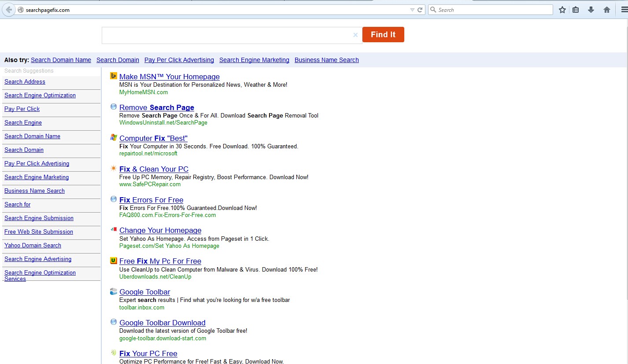Click the FAQ800.com.Fix-Errors-For-Free.com URL
Viewport: 628px width, 364px height.
[167, 215]
